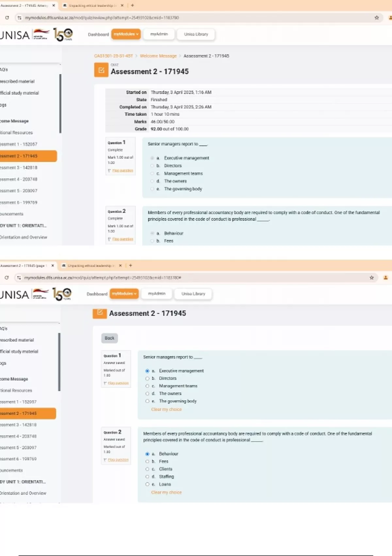Click 'Clear my choice' under Question 2
The image size is (392, 556).
click(x=166, y=492)
